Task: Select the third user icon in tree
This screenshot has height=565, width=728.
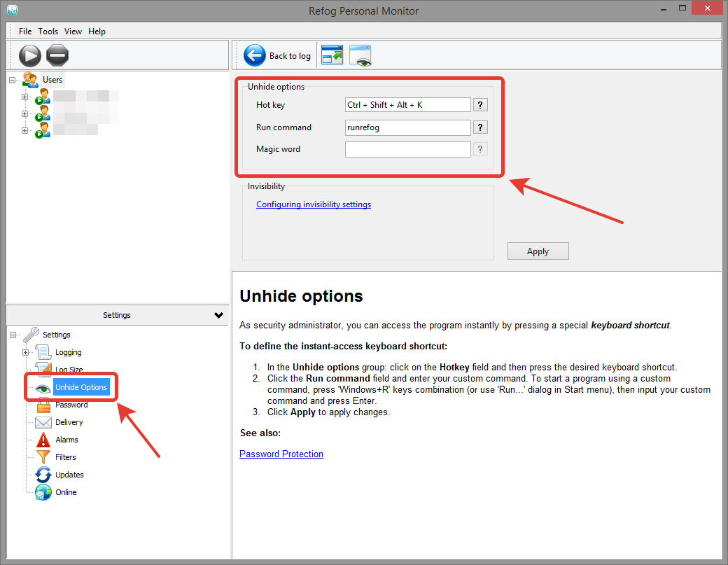Action: coord(42,130)
